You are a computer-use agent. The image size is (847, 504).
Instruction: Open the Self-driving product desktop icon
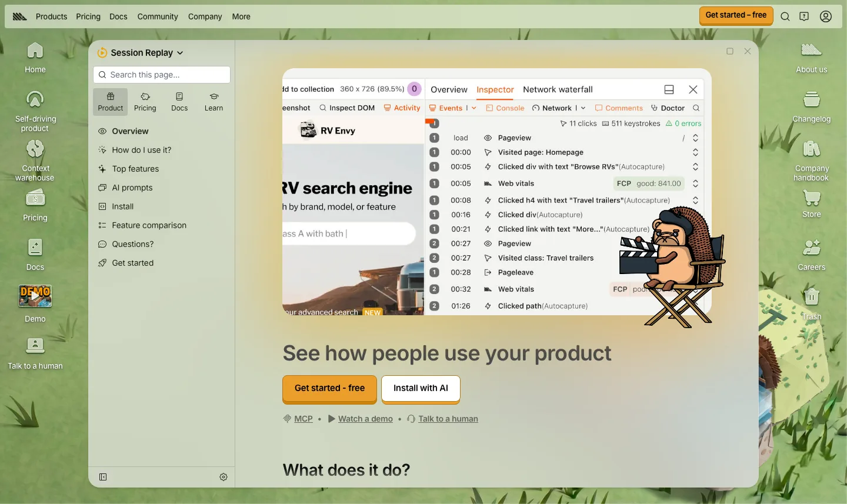(x=35, y=111)
